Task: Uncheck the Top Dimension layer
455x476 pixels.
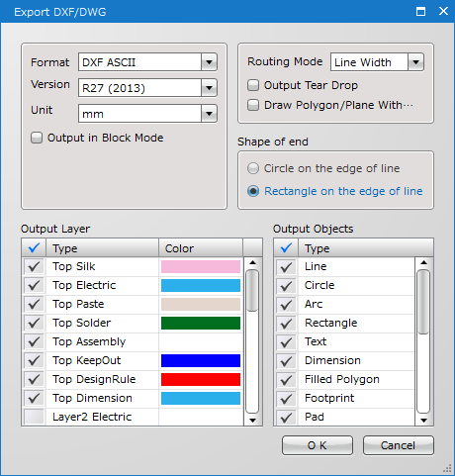Action: point(34,398)
